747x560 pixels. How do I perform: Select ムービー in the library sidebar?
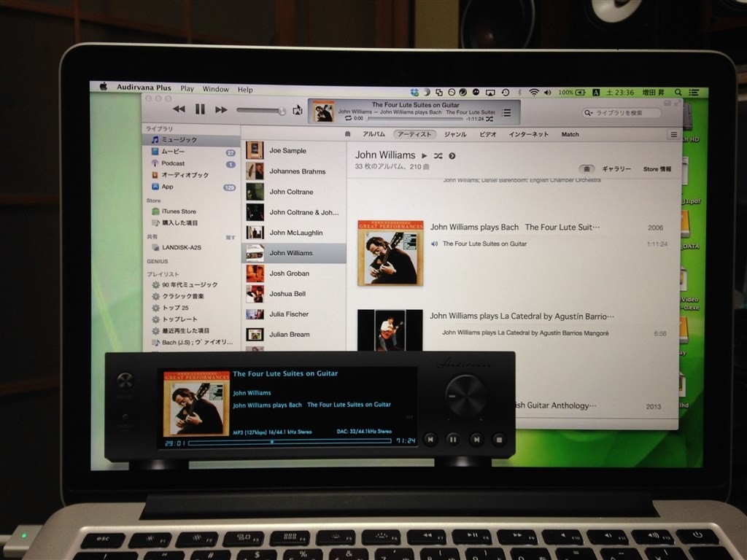coord(192,152)
